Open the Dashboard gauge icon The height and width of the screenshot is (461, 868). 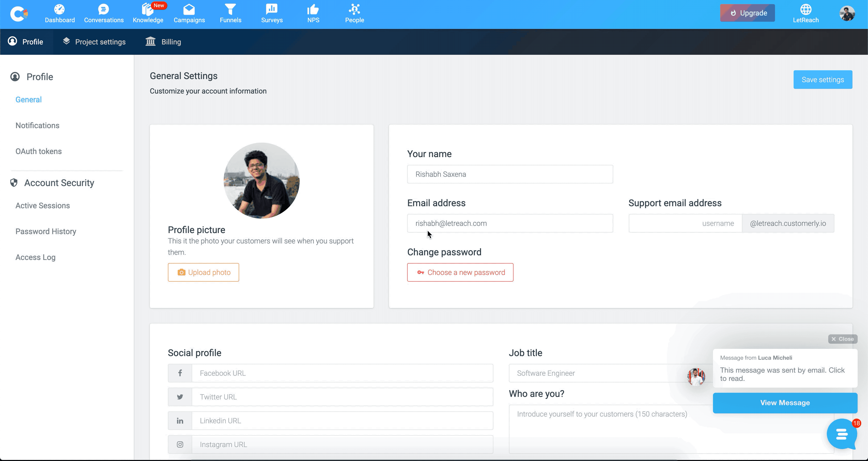click(60, 10)
